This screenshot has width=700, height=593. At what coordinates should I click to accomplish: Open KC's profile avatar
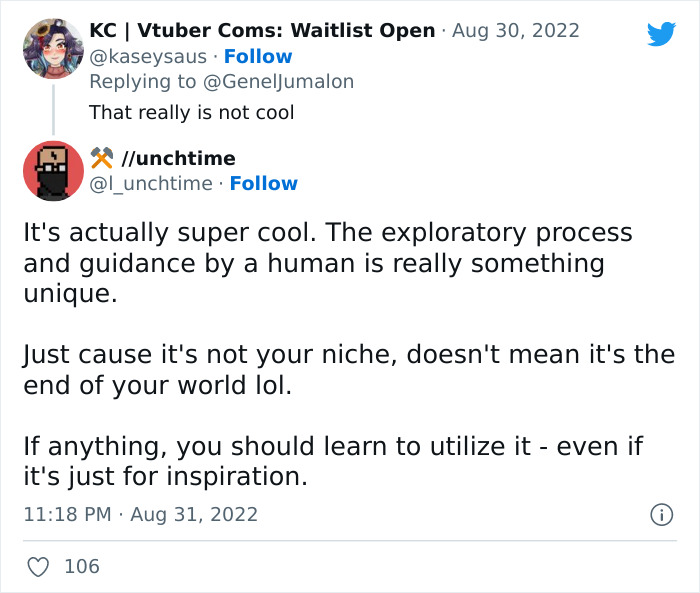coord(53,47)
